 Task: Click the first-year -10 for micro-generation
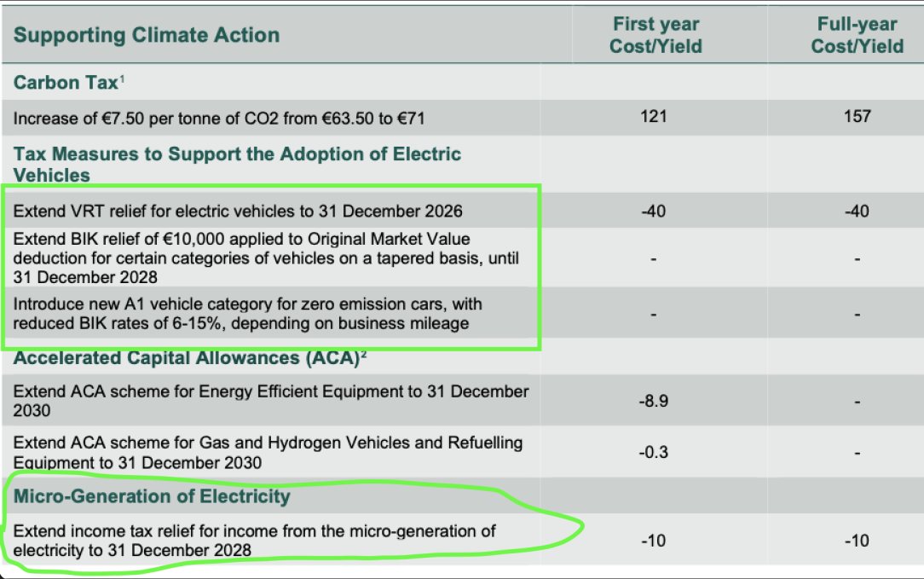click(x=654, y=540)
